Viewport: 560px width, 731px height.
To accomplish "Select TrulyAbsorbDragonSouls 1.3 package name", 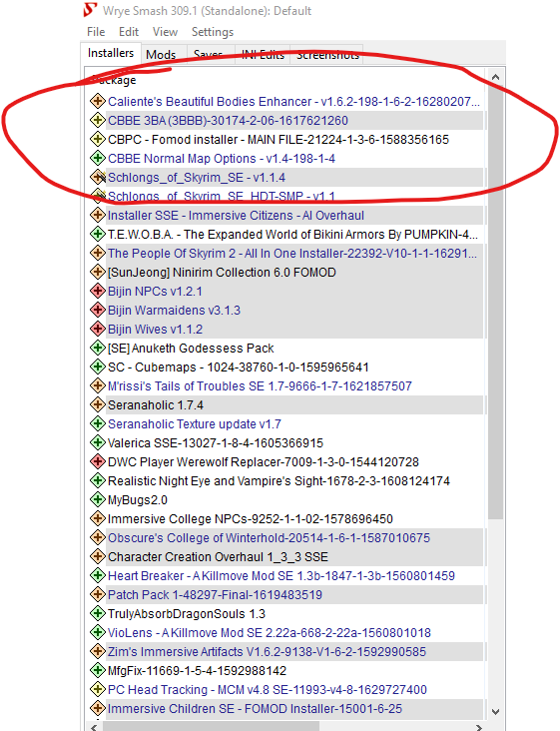I will click(187, 614).
